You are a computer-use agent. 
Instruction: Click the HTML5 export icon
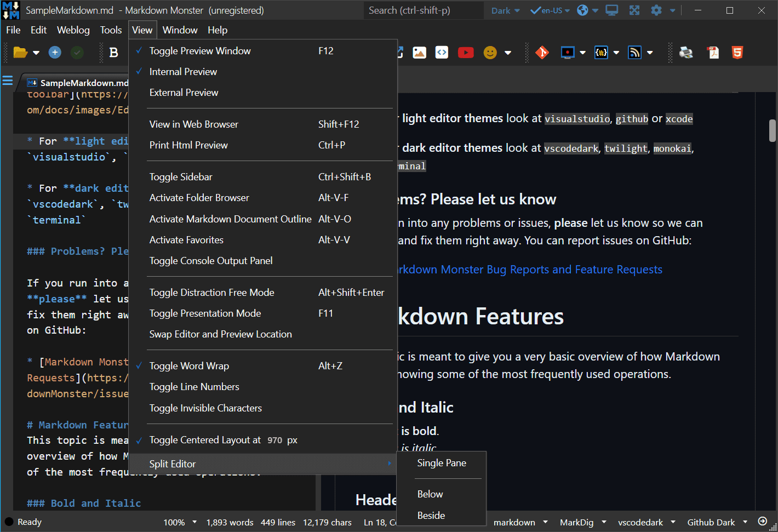coord(737,53)
